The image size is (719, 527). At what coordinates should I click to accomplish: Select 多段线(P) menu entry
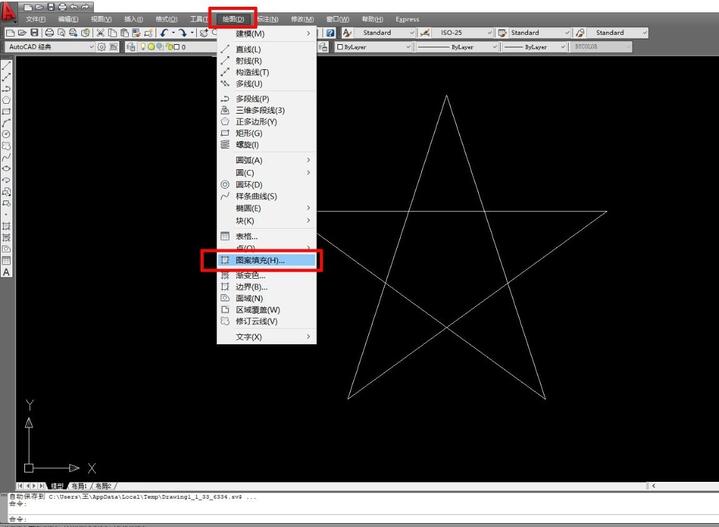click(252, 99)
